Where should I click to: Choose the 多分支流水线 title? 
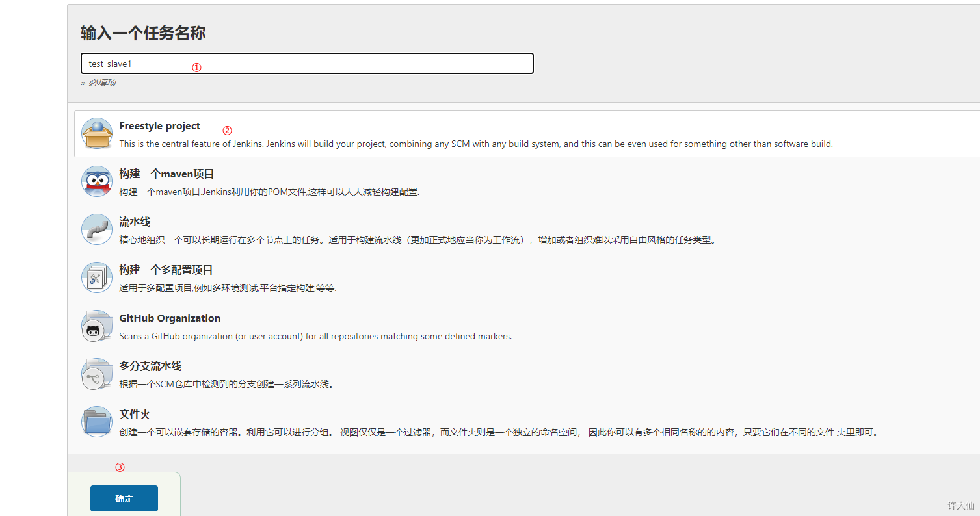coord(150,367)
